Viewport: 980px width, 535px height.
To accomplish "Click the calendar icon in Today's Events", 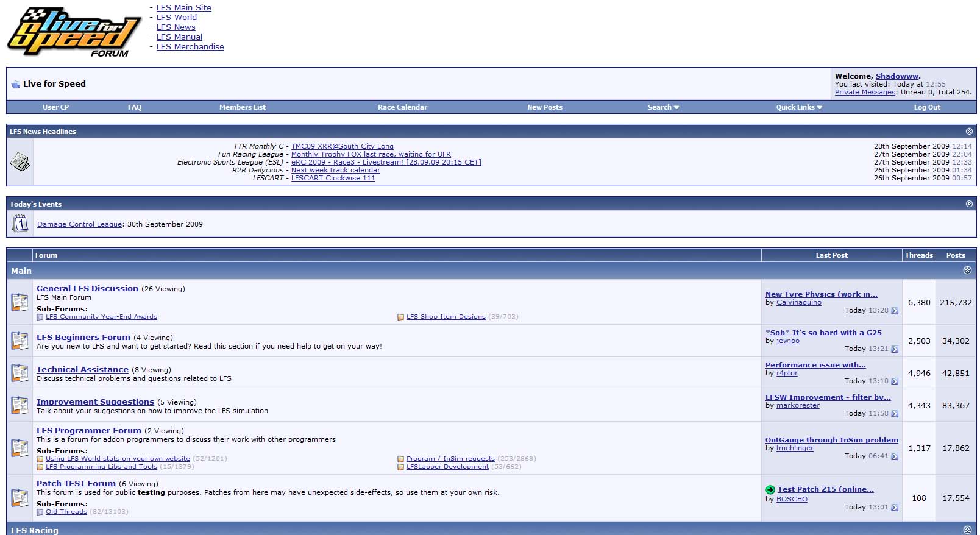I will pyautogui.click(x=20, y=224).
